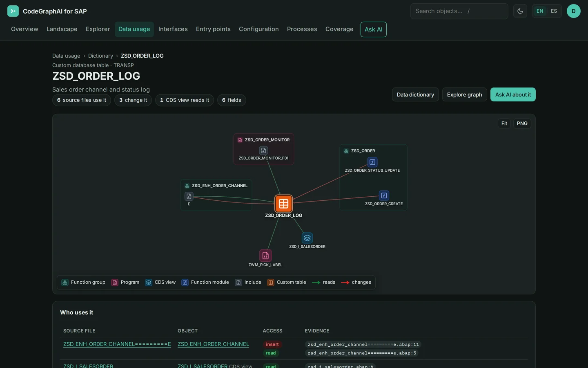Select ZSD_ORDER_CREATE function module node
The image size is (588, 368).
point(384,195)
